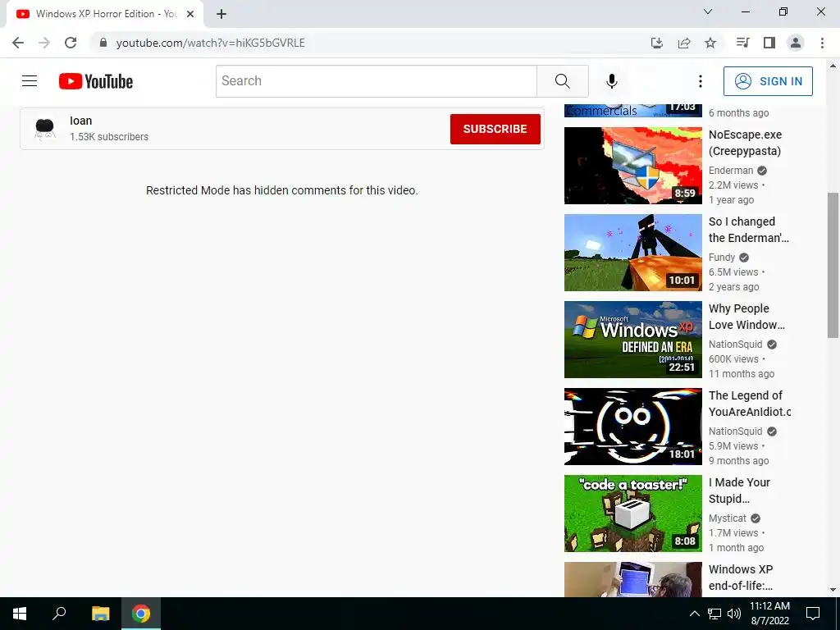Open Chrome profile avatar

796,43
